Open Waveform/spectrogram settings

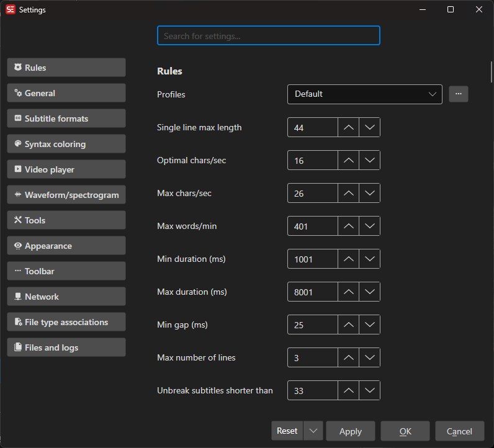click(66, 195)
